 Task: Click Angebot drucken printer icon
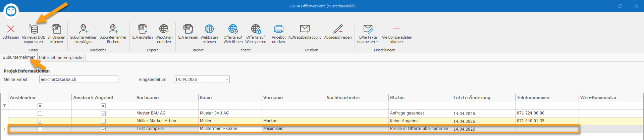click(279, 29)
